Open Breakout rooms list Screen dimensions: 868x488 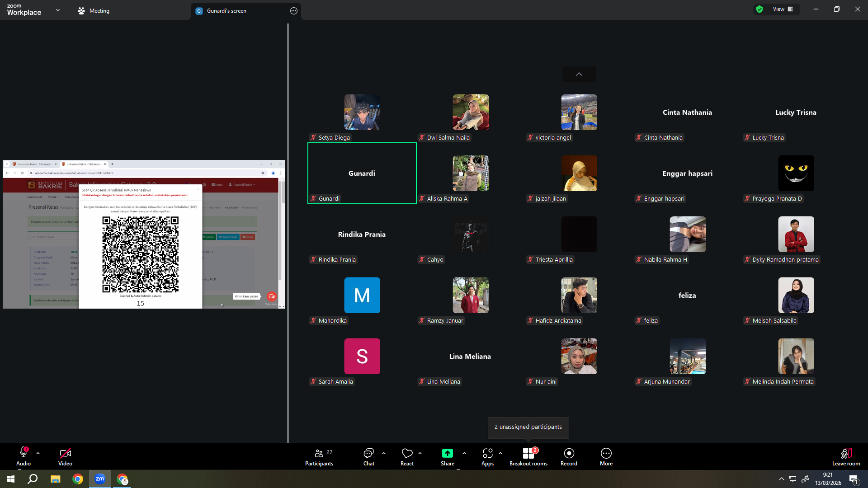[528, 456]
